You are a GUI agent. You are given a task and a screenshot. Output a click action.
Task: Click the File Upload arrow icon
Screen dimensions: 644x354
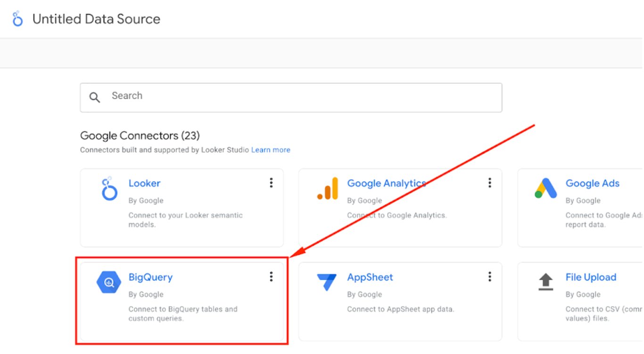546,282
